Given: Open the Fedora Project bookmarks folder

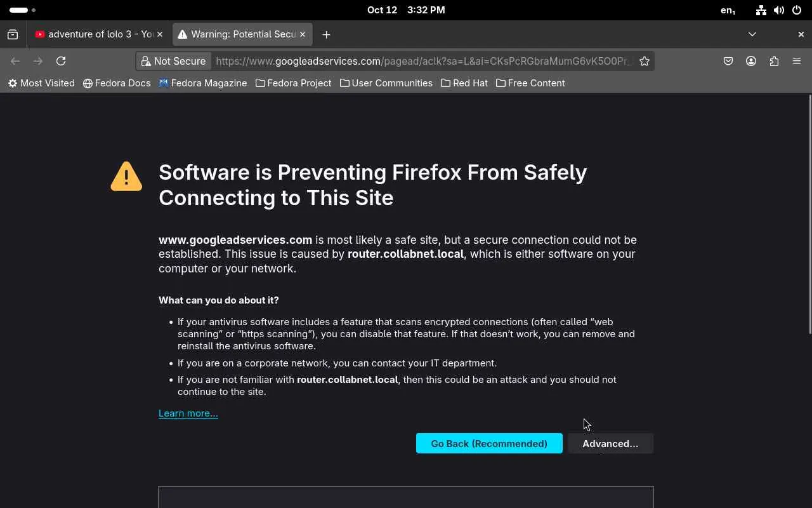Looking at the screenshot, I should click(293, 83).
